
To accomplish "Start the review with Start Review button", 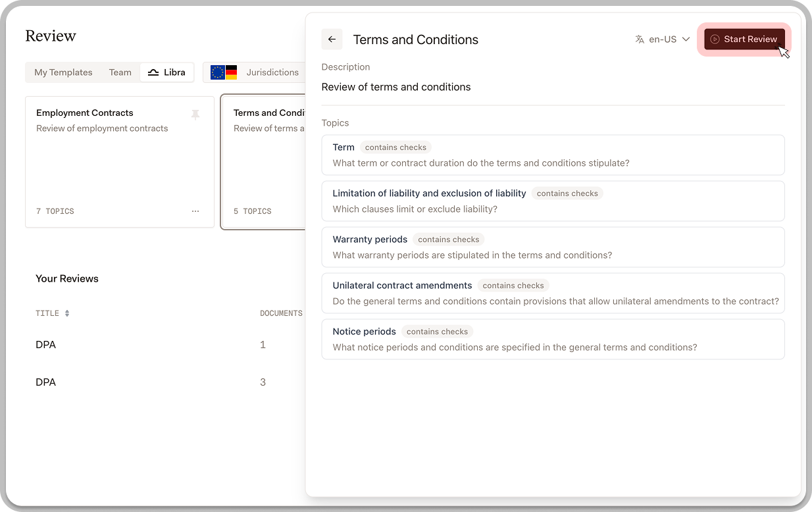I will 744,39.
